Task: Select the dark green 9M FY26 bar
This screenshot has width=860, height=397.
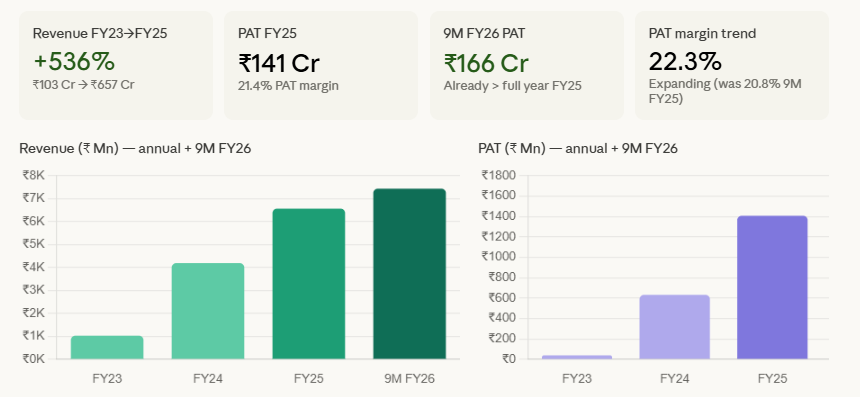Action: (410, 274)
